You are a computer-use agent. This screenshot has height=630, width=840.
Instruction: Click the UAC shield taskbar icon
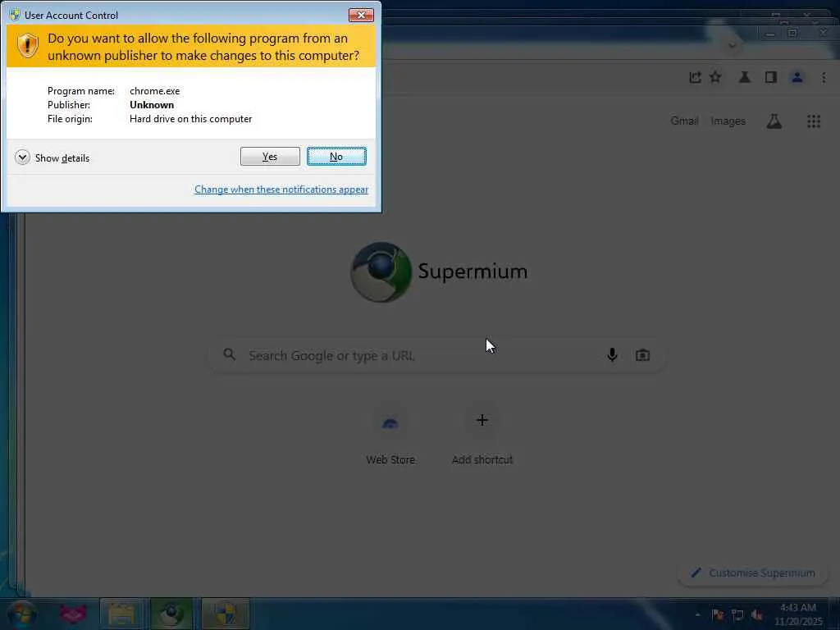[x=226, y=614]
